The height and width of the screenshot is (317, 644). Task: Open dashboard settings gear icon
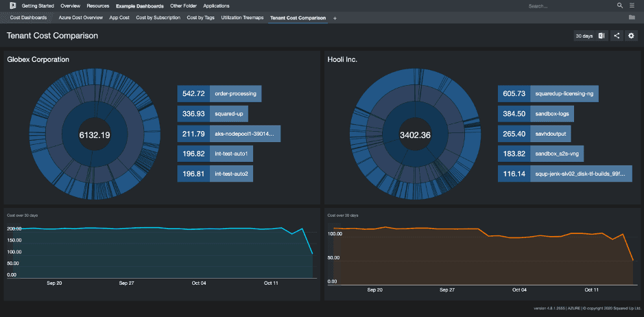[x=632, y=36]
